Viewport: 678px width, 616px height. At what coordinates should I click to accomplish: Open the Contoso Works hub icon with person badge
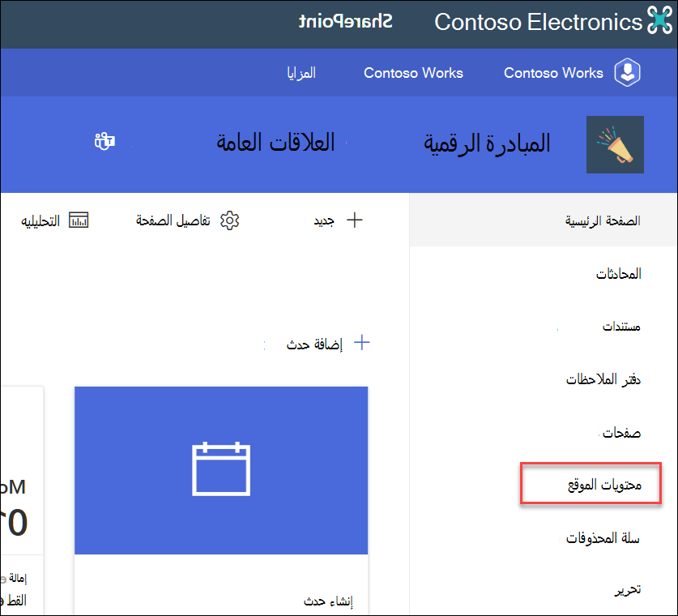(x=628, y=72)
